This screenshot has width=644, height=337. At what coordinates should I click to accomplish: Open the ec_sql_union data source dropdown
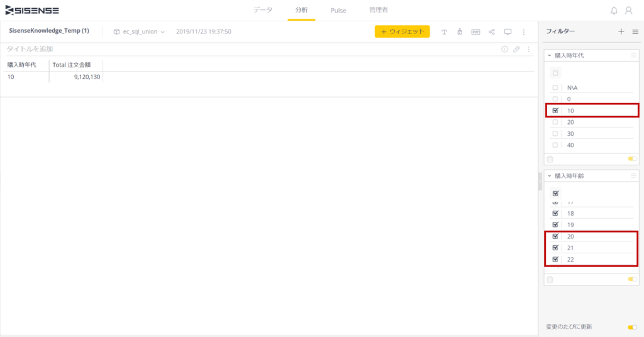click(x=139, y=31)
